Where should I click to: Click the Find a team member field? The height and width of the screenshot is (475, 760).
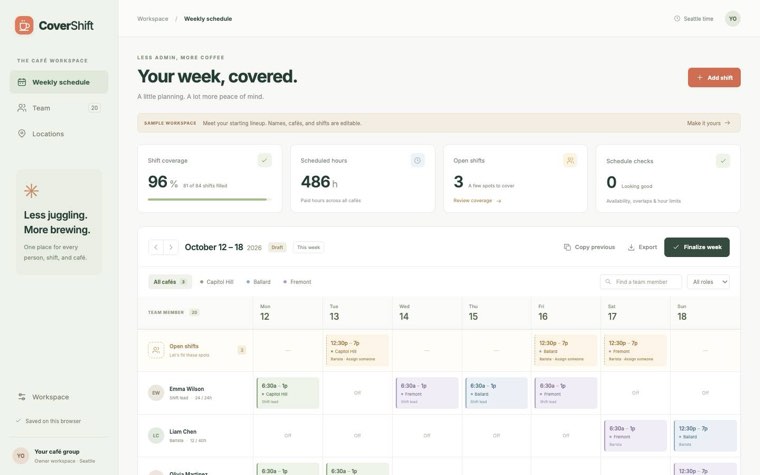[641, 282]
